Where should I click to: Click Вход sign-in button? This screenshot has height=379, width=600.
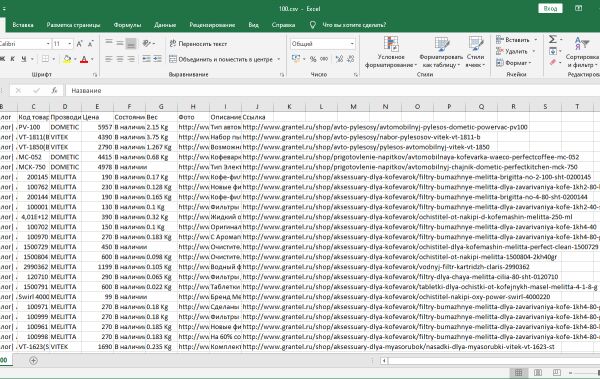click(550, 8)
